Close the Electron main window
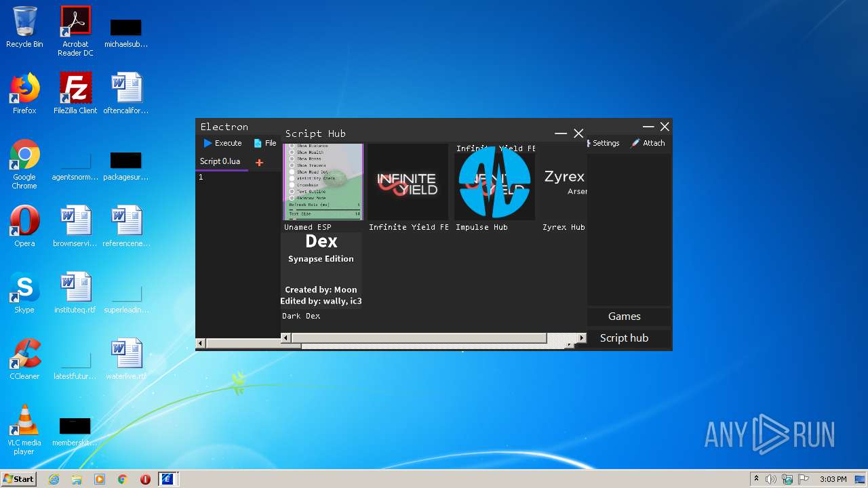Image resolution: width=868 pixels, height=488 pixels. point(665,127)
